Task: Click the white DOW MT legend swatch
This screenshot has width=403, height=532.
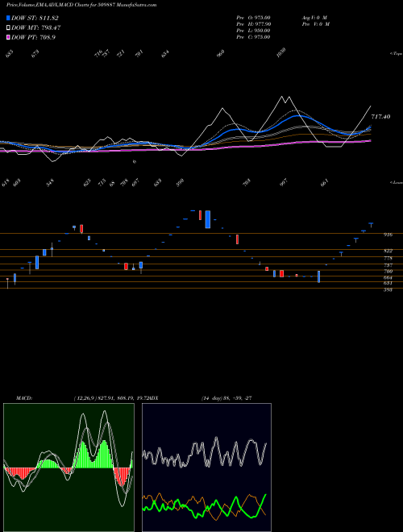Action: (x=8, y=28)
